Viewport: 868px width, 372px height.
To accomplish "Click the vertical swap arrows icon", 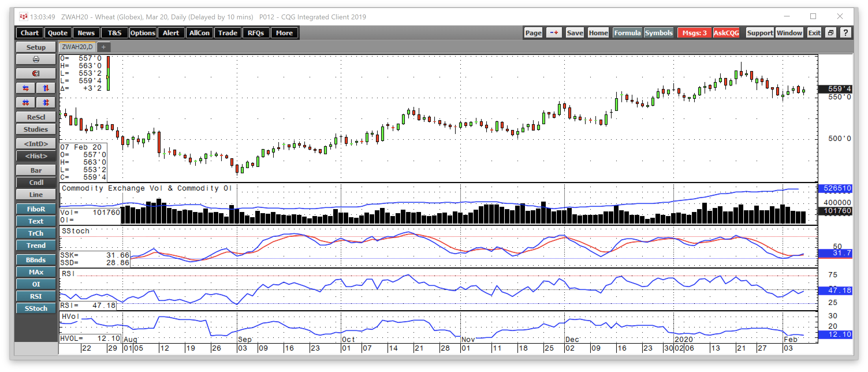I will coord(46,88).
